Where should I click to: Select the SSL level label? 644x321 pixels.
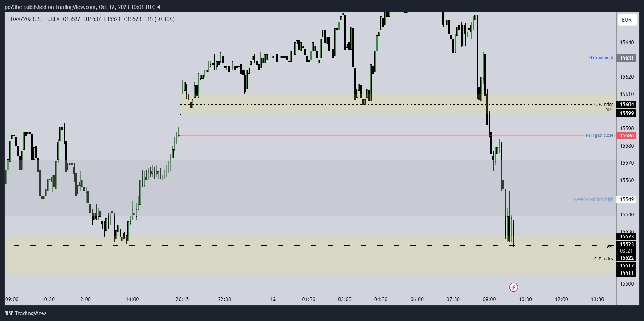coord(610,248)
